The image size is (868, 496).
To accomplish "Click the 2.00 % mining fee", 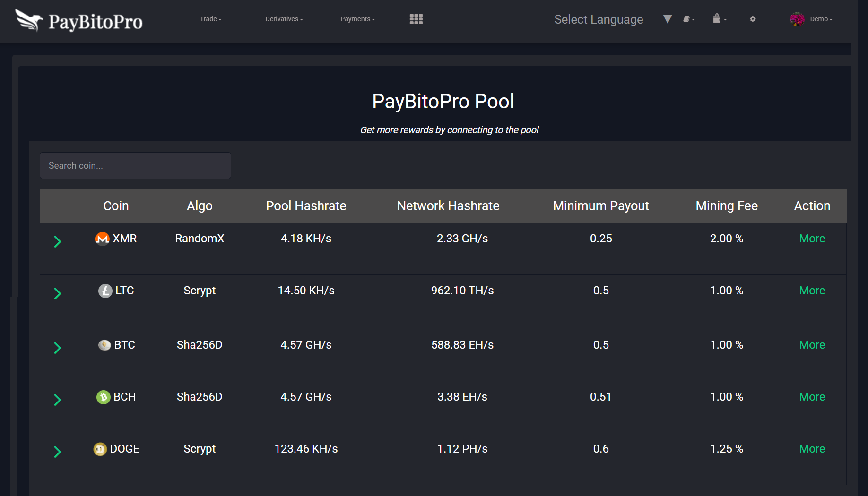I will click(727, 239).
